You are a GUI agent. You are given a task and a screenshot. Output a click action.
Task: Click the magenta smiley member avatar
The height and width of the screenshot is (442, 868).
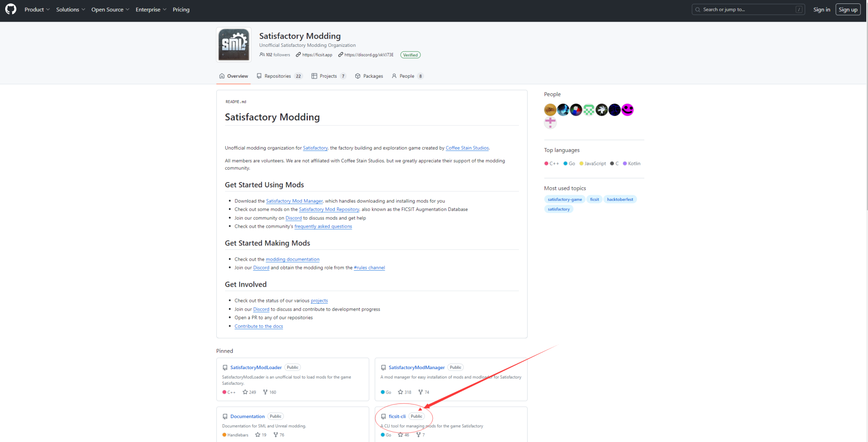pyautogui.click(x=627, y=110)
